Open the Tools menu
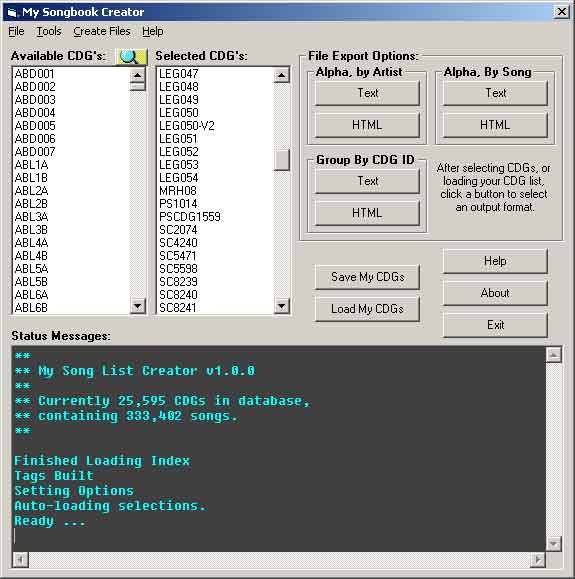The width and height of the screenshot is (575, 579). (49, 31)
